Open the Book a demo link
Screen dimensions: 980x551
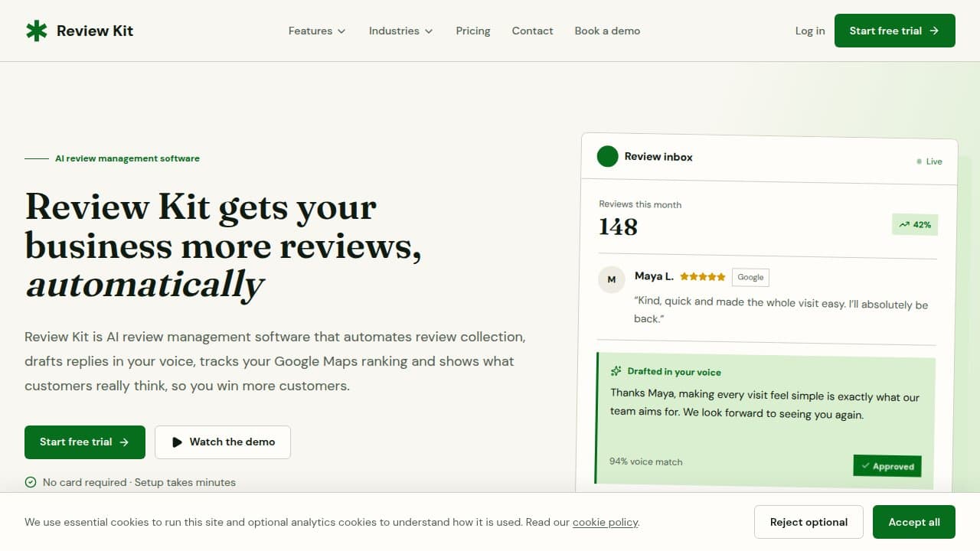pyautogui.click(x=607, y=31)
